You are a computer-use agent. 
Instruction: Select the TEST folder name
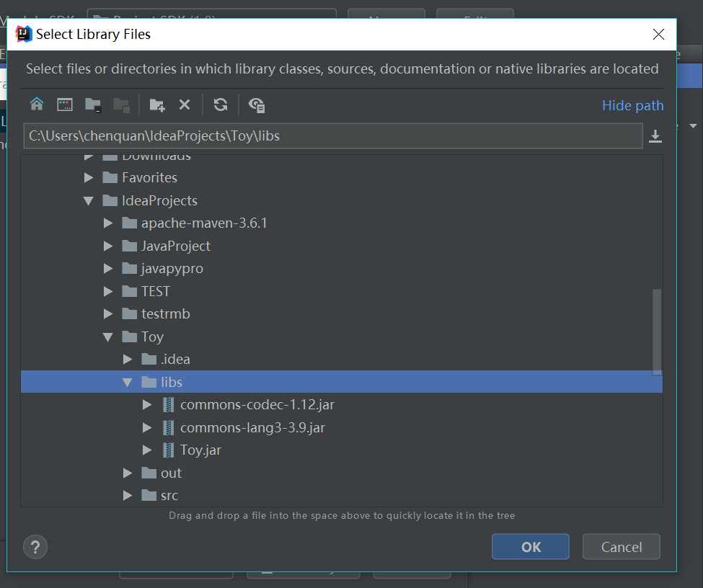156,291
